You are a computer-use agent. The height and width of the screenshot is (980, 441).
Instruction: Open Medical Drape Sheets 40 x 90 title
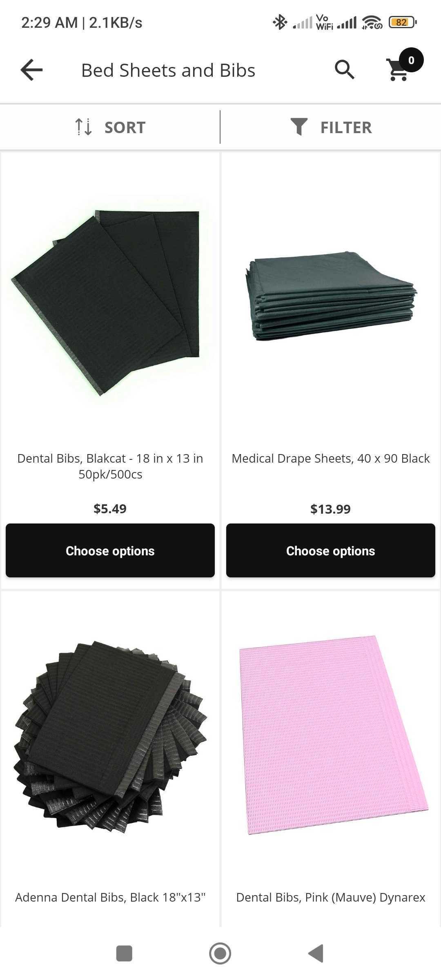click(x=331, y=459)
